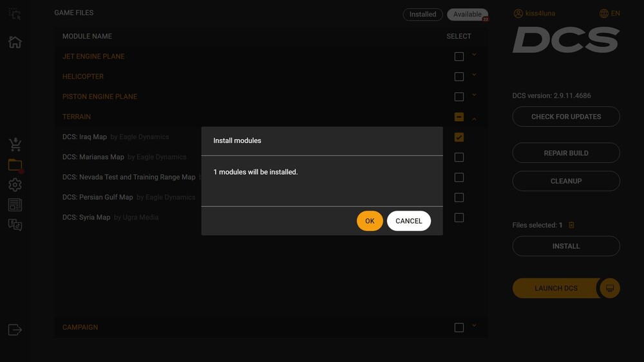Select the Piston Engine Plane label

pos(100,97)
